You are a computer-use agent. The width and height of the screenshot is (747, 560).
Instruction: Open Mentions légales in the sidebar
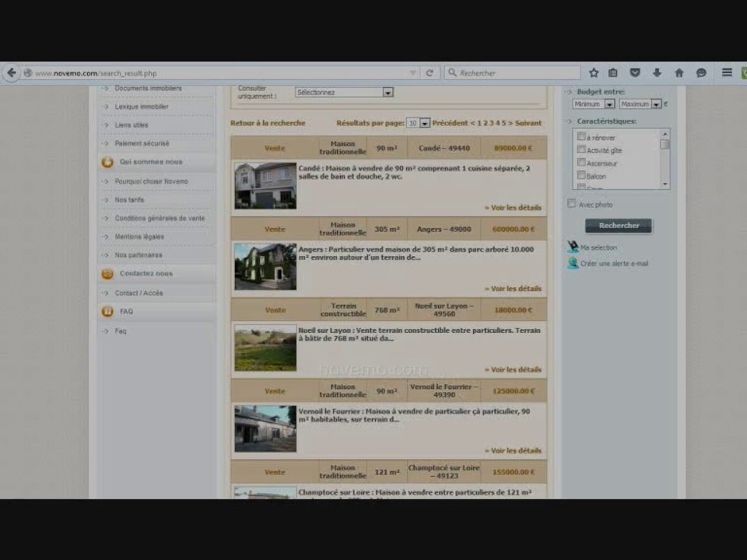[139, 236]
